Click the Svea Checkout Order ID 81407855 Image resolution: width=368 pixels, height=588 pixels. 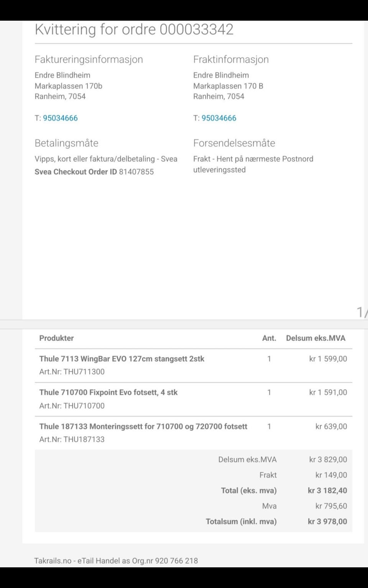pyautogui.click(x=94, y=172)
